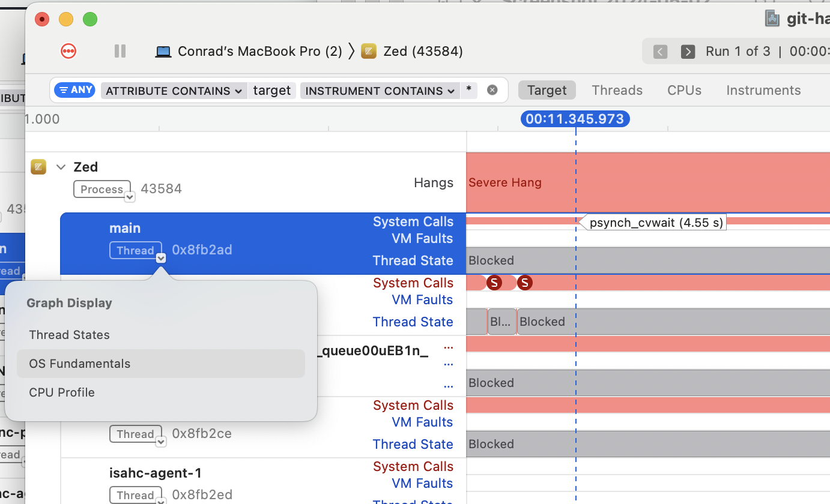
Task: Collapse the Zed process tree
Action: click(61, 167)
